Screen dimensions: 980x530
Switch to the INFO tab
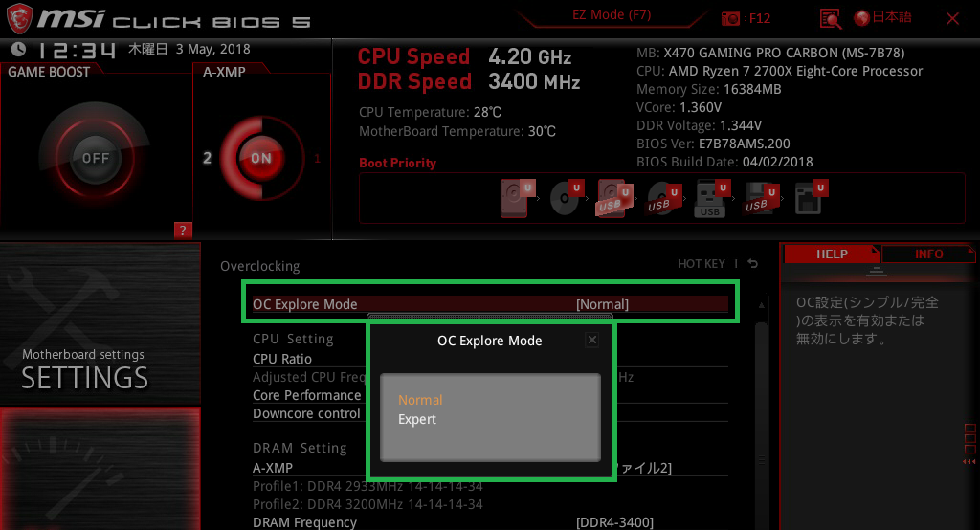click(928, 254)
